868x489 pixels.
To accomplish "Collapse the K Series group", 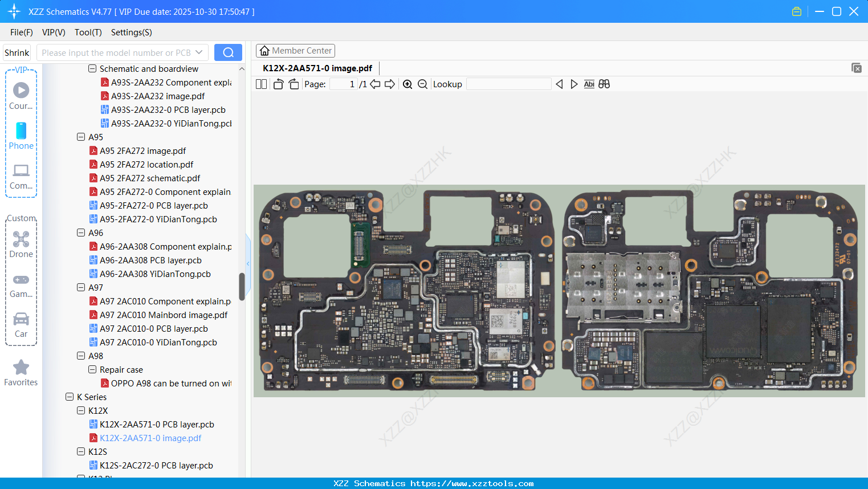I will pos(70,397).
